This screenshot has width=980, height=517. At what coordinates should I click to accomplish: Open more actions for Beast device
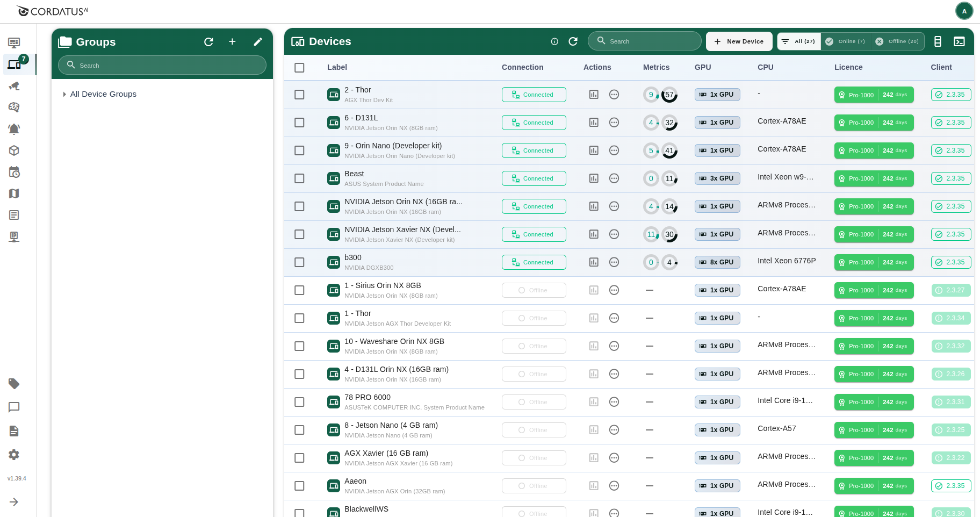[x=614, y=178]
